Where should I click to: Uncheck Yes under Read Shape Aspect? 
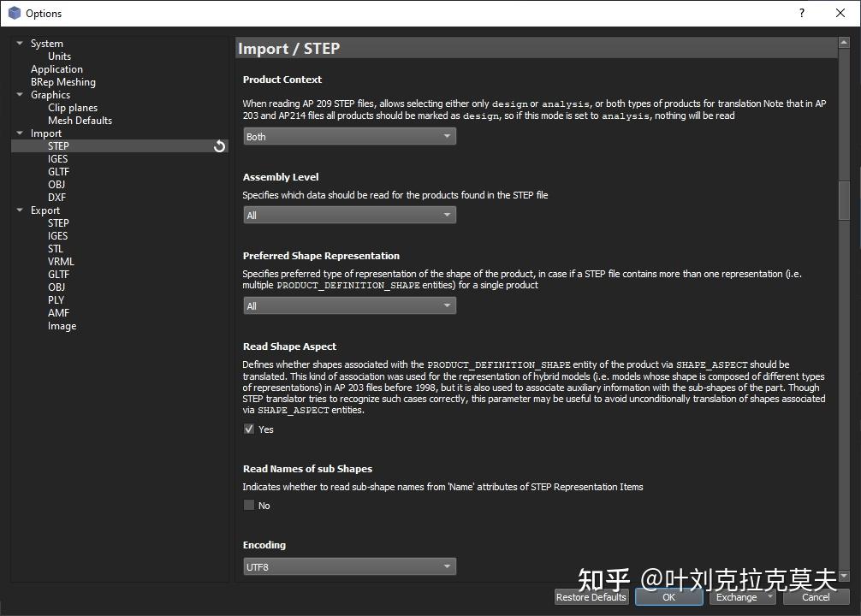pyautogui.click(x=248, y=429)
